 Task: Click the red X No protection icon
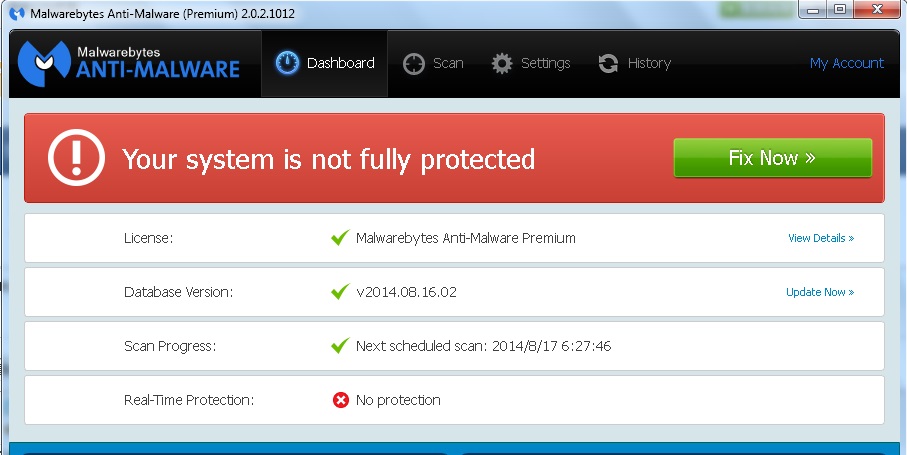[x=341, y=400]
